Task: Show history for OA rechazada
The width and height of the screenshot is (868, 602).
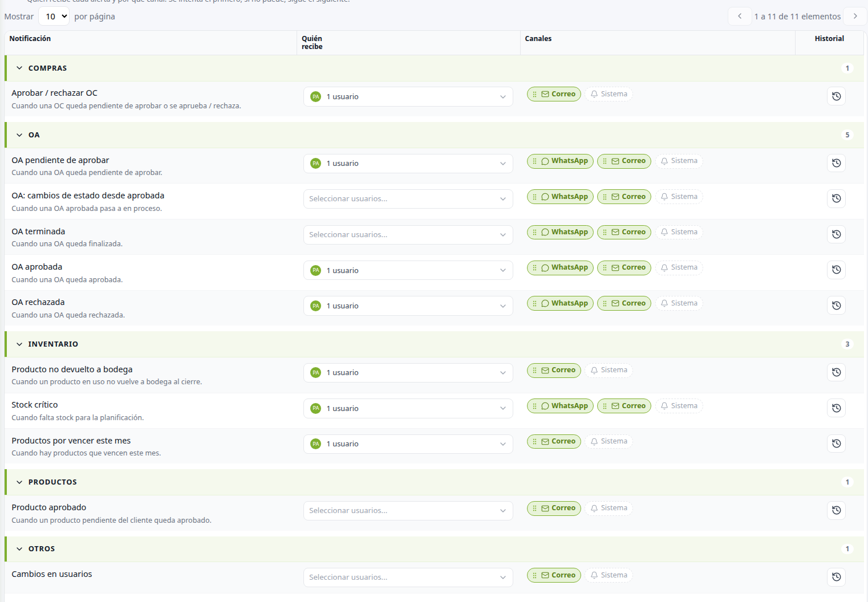Action: click(x=836, y=306)
